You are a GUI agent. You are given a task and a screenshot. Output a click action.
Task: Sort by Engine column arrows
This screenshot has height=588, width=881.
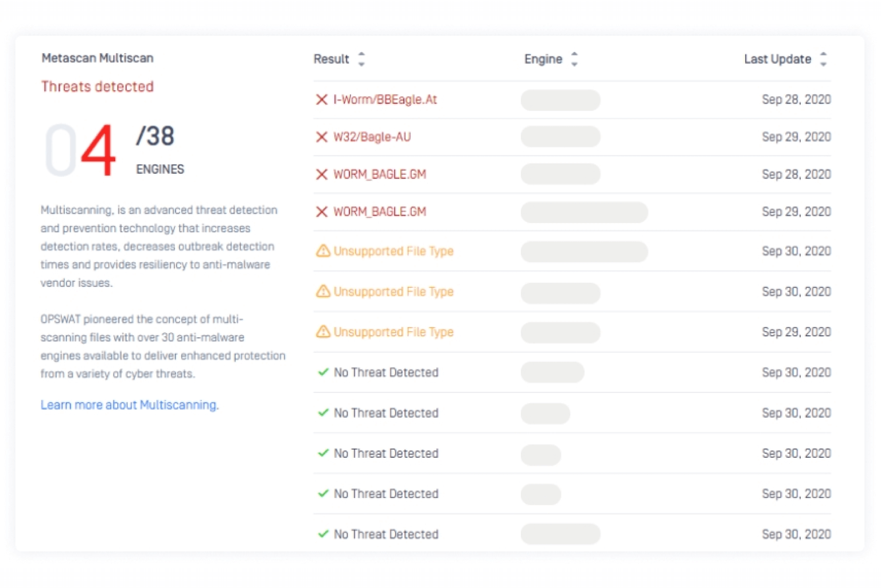[574, 59]
